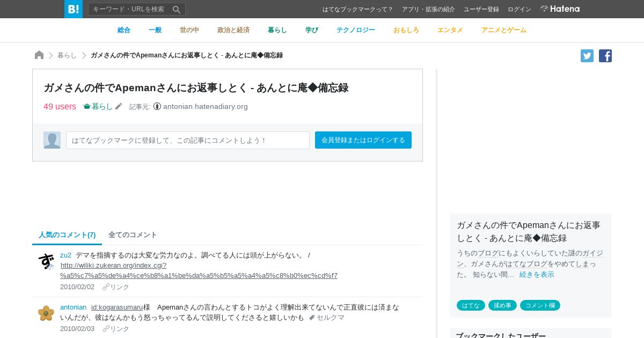
Task: Click 会員登録またはログインする button
Action: [363, 140]
